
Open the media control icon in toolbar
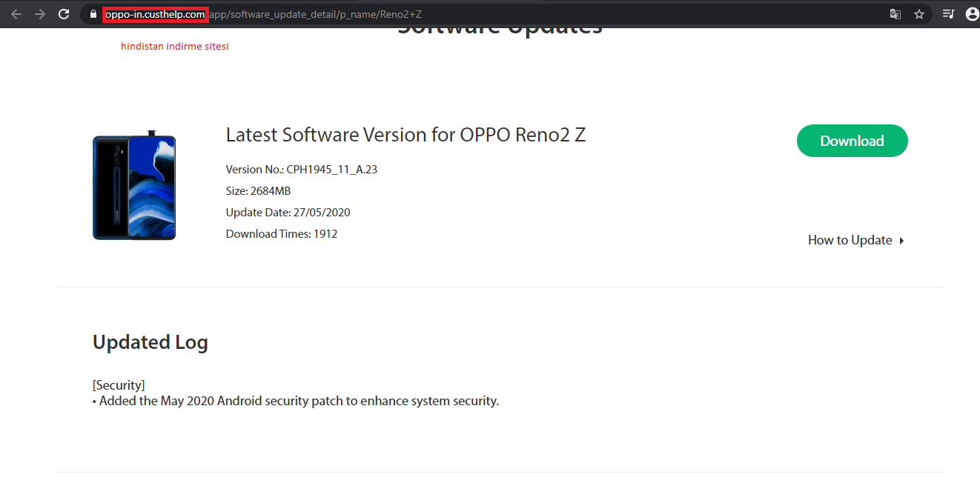coord(948,14)
